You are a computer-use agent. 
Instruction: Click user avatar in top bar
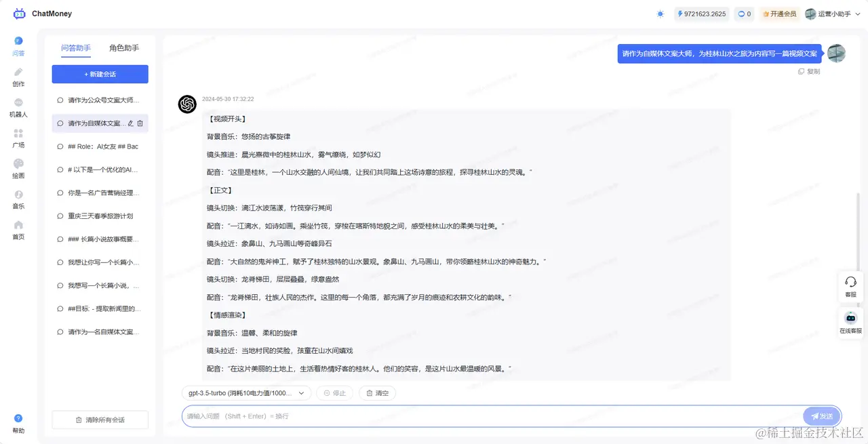[x=810, y=14]
